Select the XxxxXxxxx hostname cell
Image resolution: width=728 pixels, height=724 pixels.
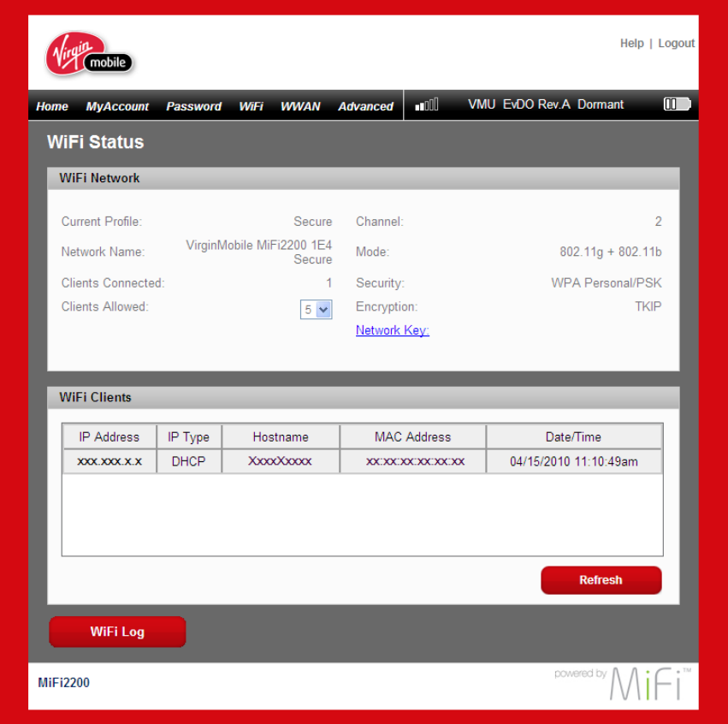point(281,461)
